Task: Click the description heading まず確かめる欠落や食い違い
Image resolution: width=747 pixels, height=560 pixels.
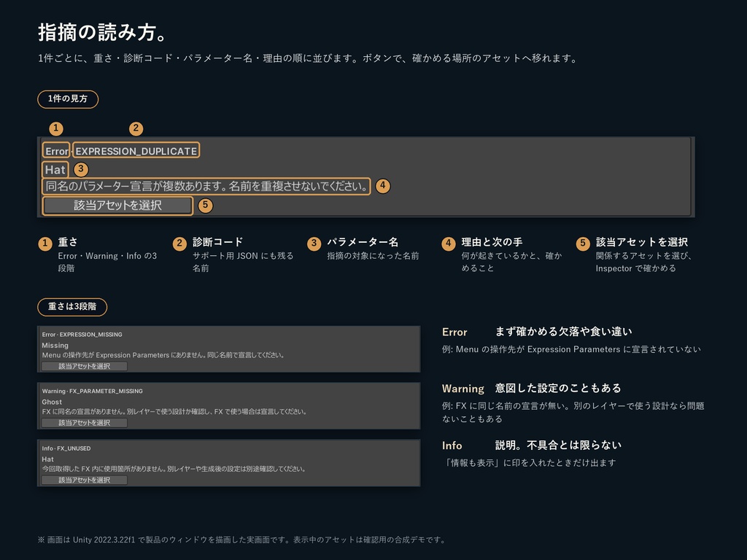Action: [x=564, y=332]
